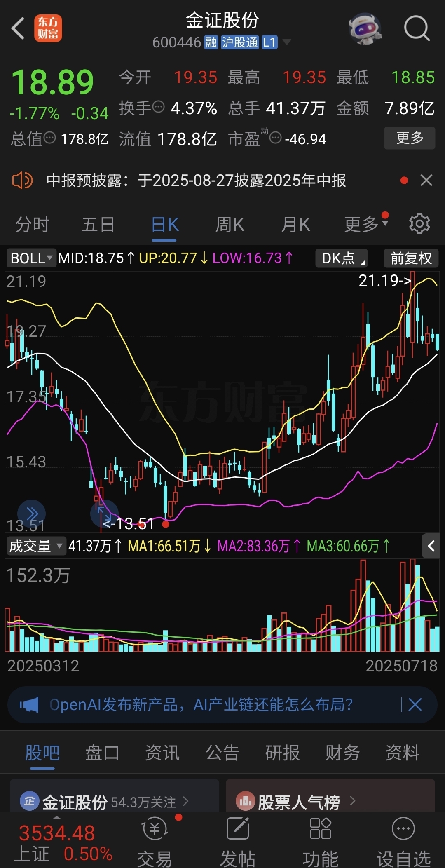Screen dimensions: 445x868
Task: Open the robot AI assistant avatar
Action: pyautogui.click(x=364, y=29)
